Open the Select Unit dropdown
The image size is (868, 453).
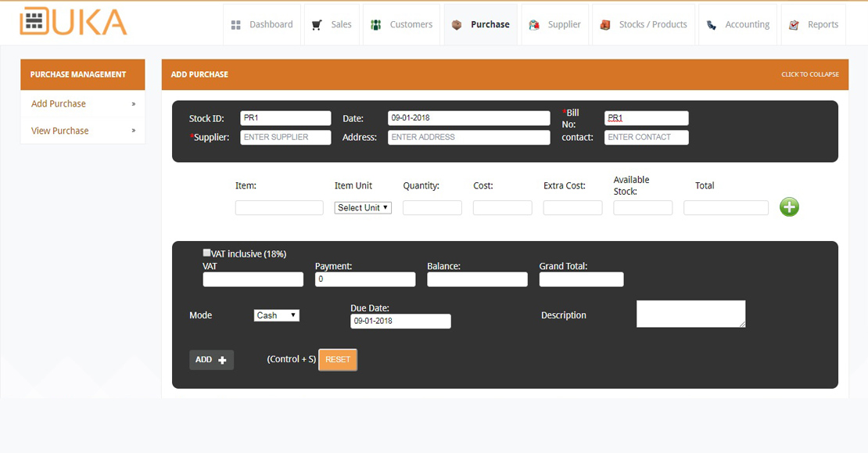click(363, 207)
